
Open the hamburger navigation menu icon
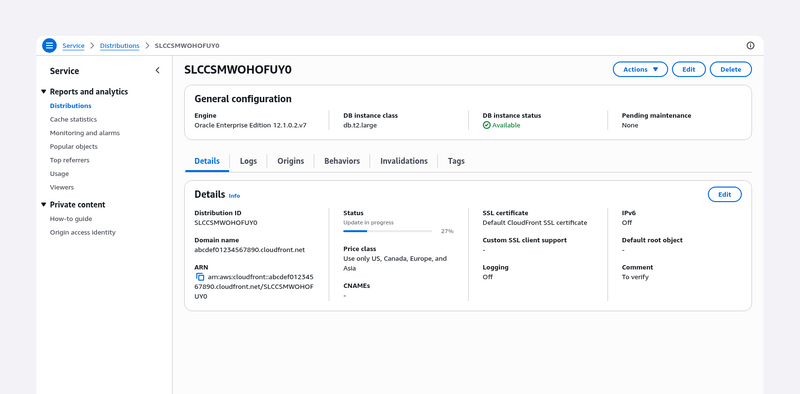point(49,45)
